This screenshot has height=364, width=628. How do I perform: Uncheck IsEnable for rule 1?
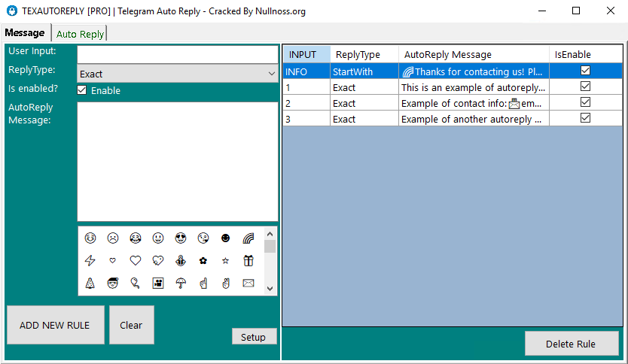[x=585, y=86]
